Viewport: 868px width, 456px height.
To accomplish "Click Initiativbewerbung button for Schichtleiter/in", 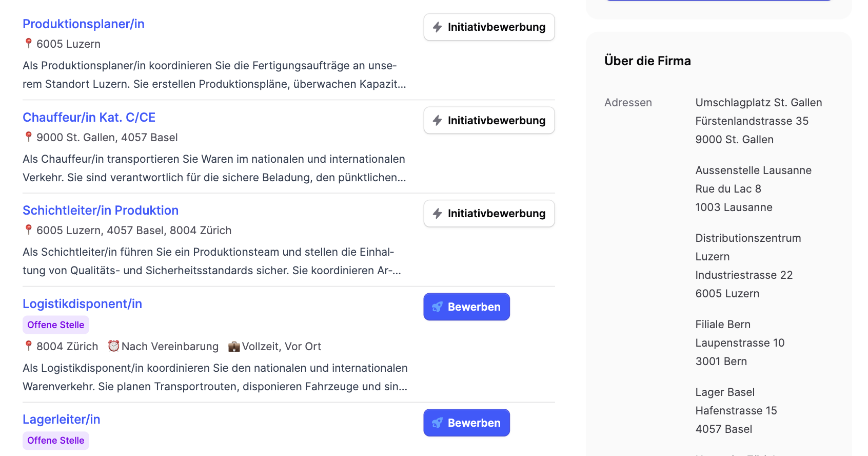I will (x=489, y=214).
